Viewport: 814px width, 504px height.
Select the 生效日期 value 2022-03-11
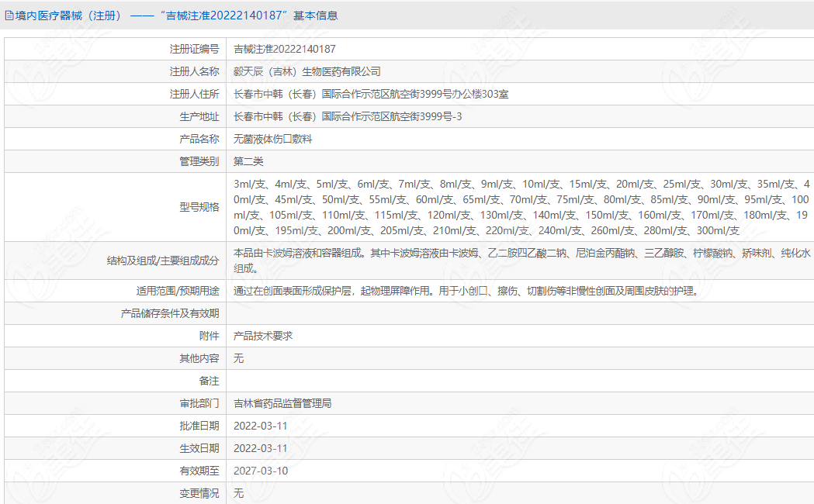pos(260,448)
